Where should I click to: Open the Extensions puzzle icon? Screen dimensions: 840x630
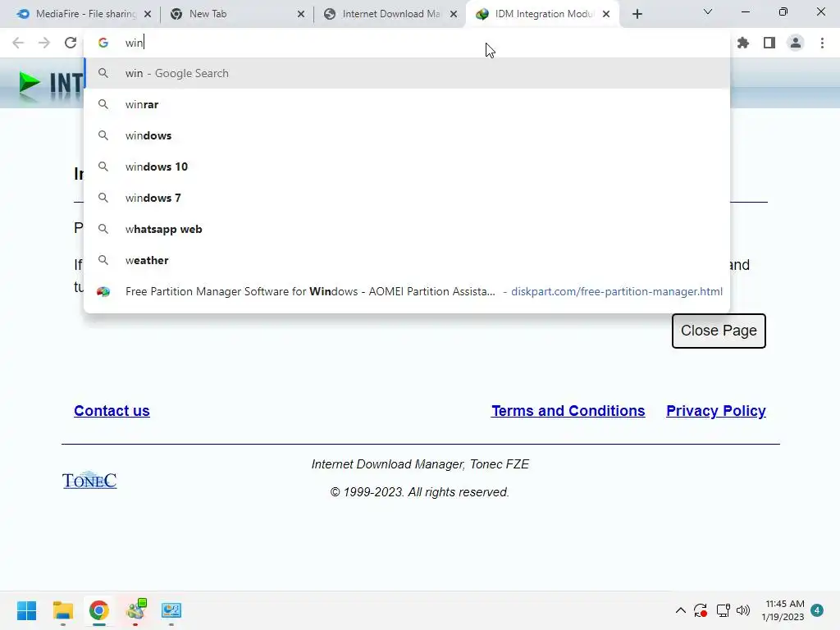coord(743,43)
